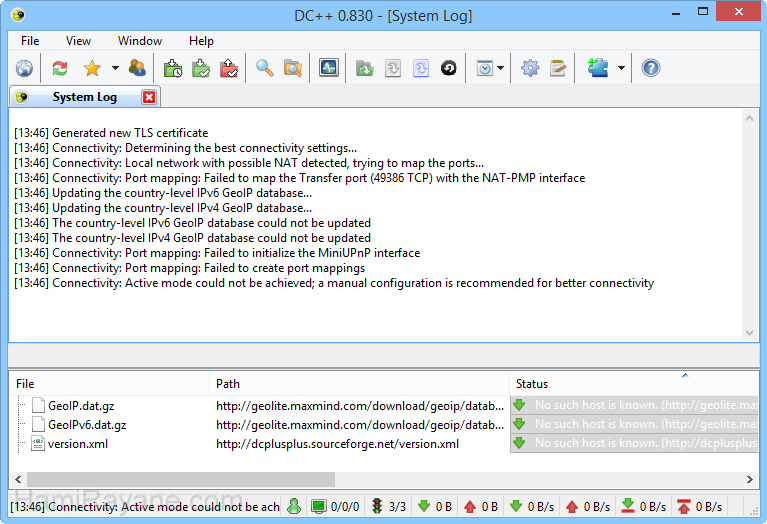Image resolution: width=767 pixels, height=524 pixels.
Task: Click the "Generated new TLS certificate" log line
Action: pyautogui.click(x=111, y=133)
